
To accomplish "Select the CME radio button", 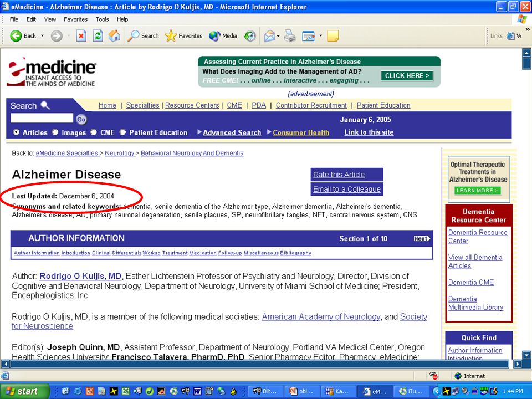I will (x=94, y=132).
